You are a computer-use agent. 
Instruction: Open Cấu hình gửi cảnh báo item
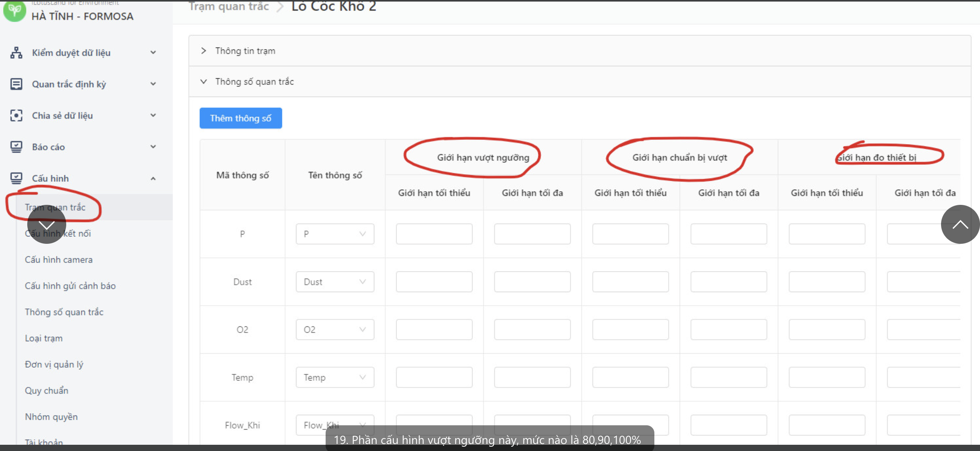click(x=70, y=286)
